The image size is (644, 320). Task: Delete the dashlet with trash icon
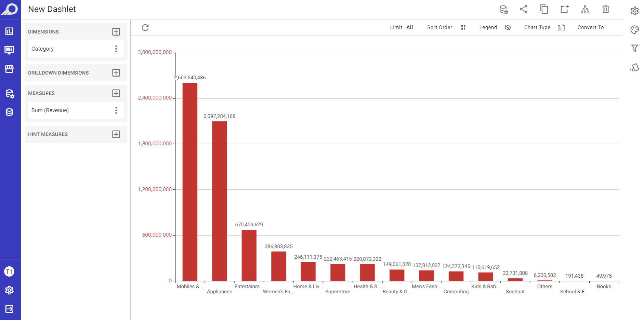click(x=606, y=9)
